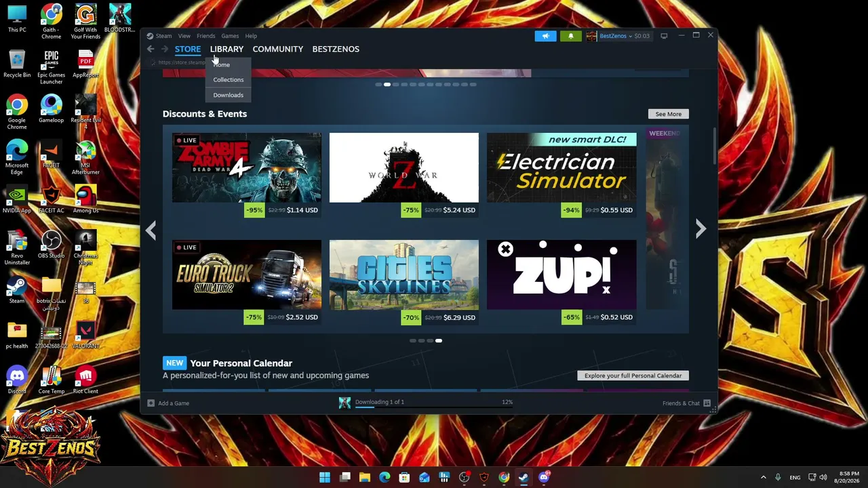868x488 pixels.
Task: Switch to the STORE tab
Action: pos(188,49)
